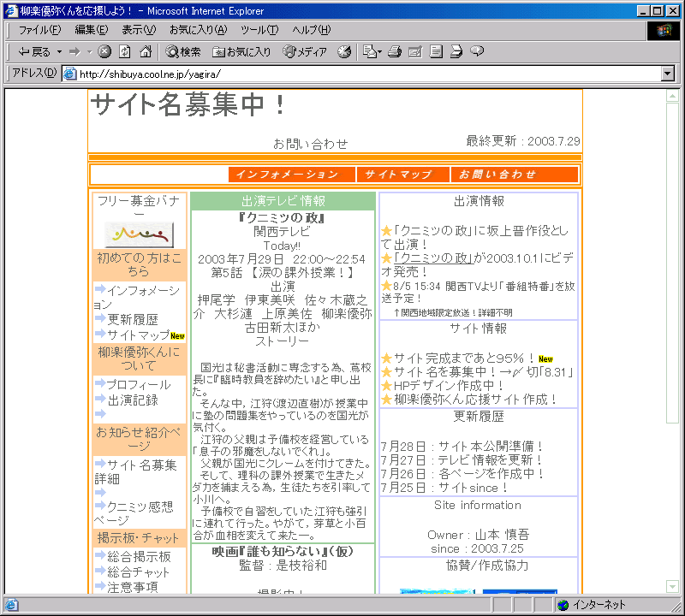This screenshot has width=685, height=616.
Task: Click the インターネット zone label in status bar
Action: tap(599, 605)
